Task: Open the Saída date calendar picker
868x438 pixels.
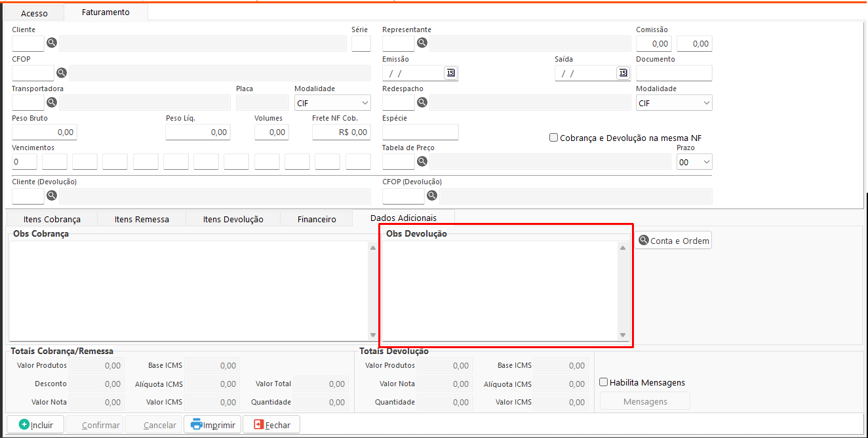Action: 623,73
